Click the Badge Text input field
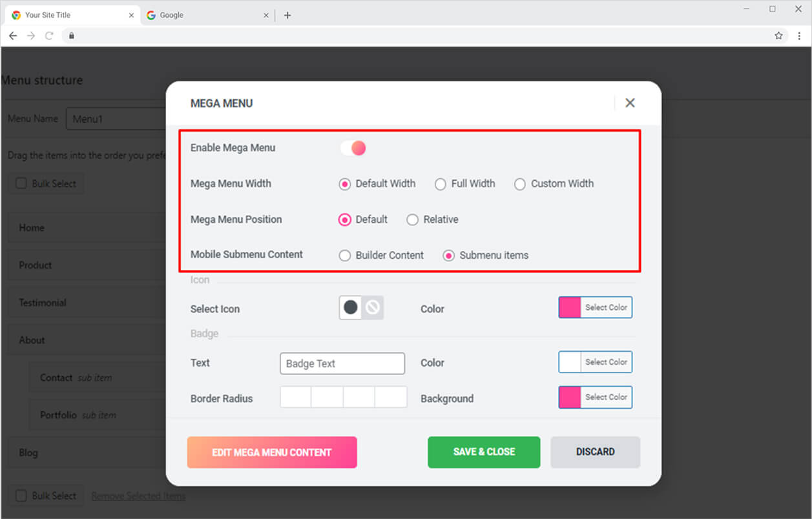Viewport: 812px width, 519px height. 342,363
